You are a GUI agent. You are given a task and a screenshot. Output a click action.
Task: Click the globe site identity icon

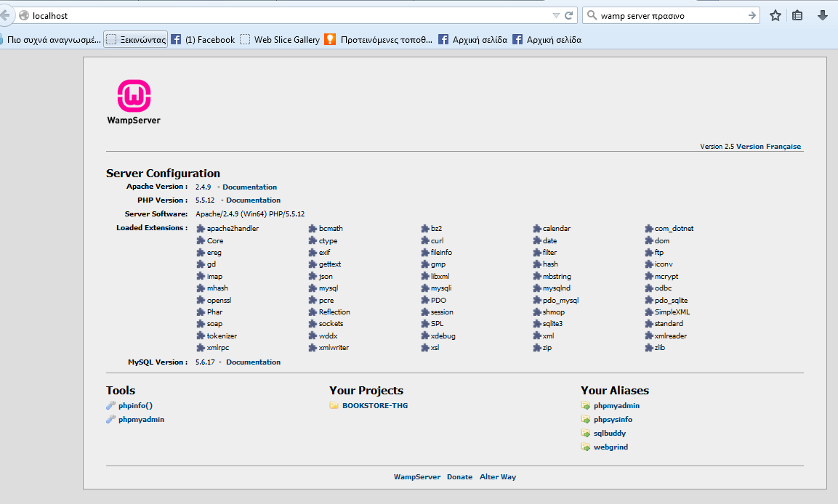(24, 15)
